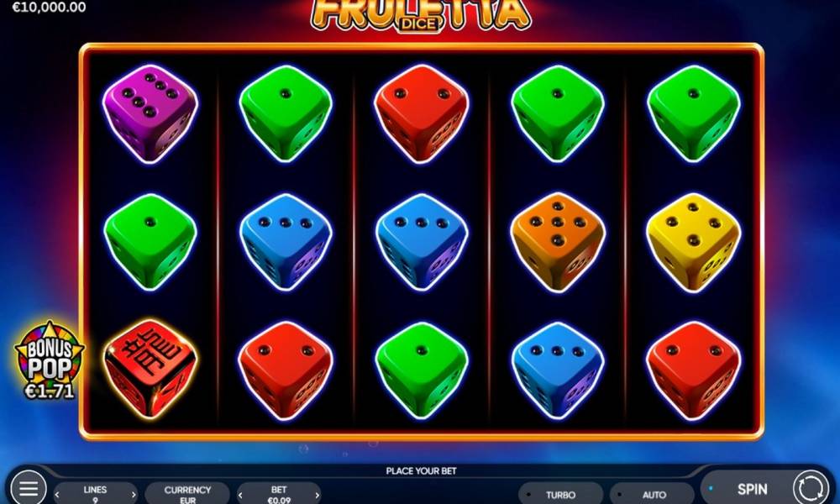
Task: Click the orange five-dot dice
Action: pos(558,242)
